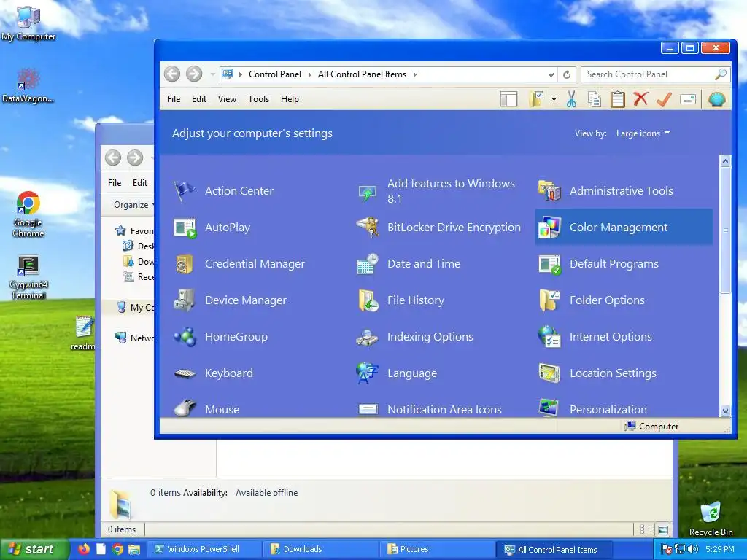747x560 pixels.
Task: Open Personalization icon
Action: (x=549, y=408)
